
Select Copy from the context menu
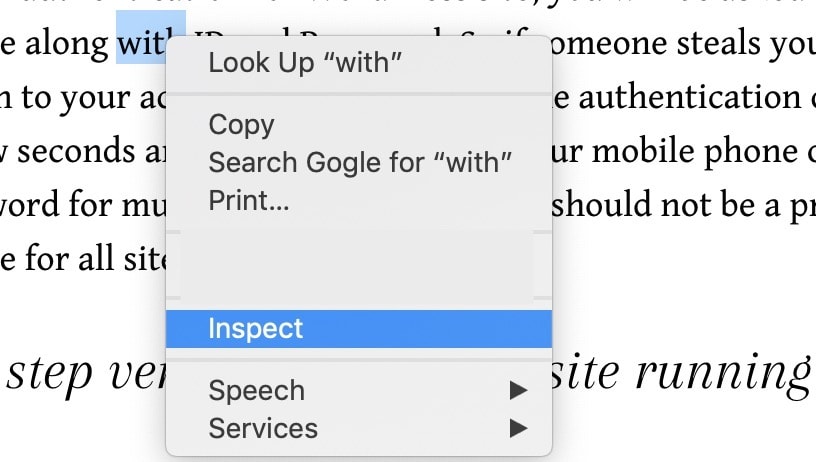[x=241, y=125]
